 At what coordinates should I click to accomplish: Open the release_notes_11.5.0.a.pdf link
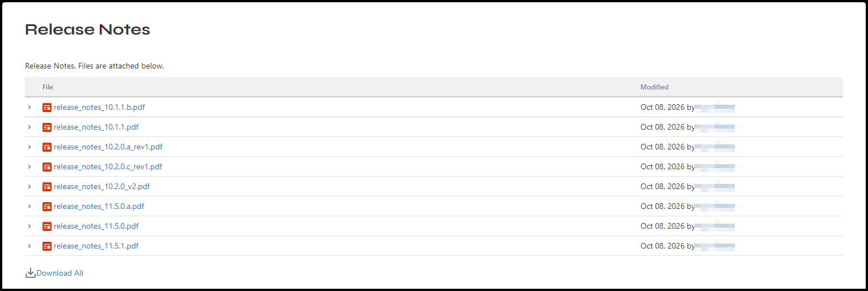coord(99,206)
